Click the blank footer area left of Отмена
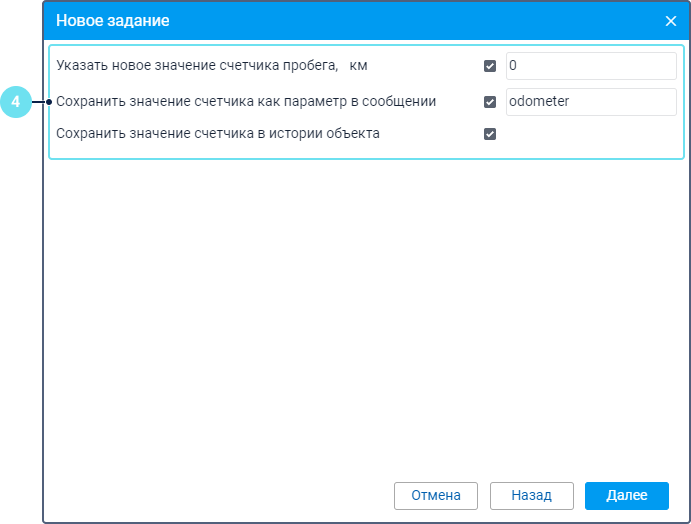 click(x=220, y=495)
